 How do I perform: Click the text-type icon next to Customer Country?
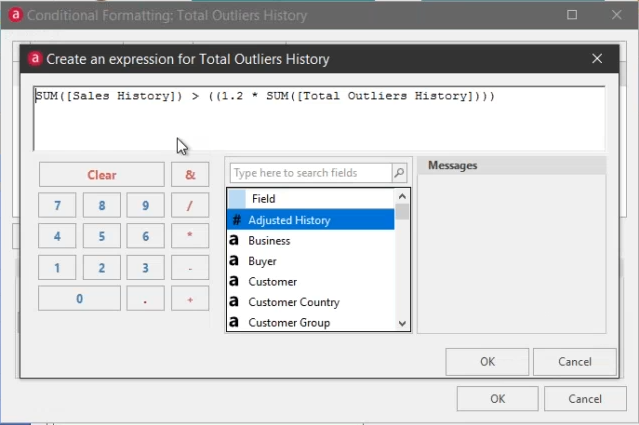point(234,302)
